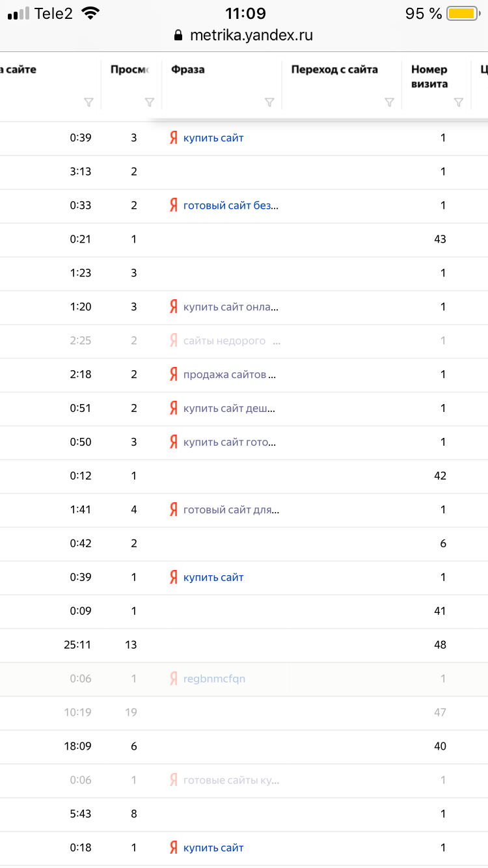The height and width of the screenshot is (868, 488).
Task: Open the сайты недорого phrase link
Action: coord(224,340)
